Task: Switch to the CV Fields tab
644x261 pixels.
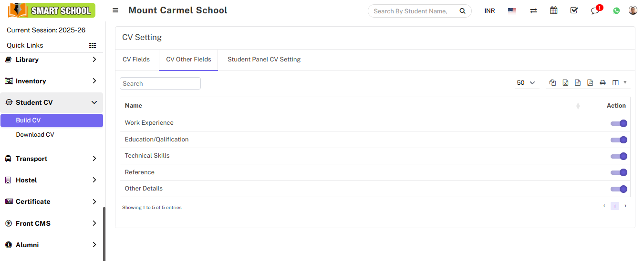Action: (136, 60)
